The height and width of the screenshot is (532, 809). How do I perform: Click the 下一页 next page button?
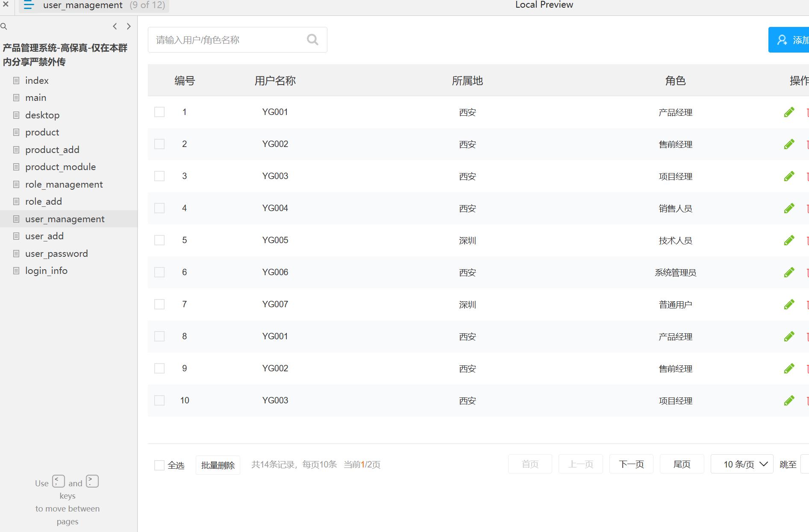[x=631, y=464]
